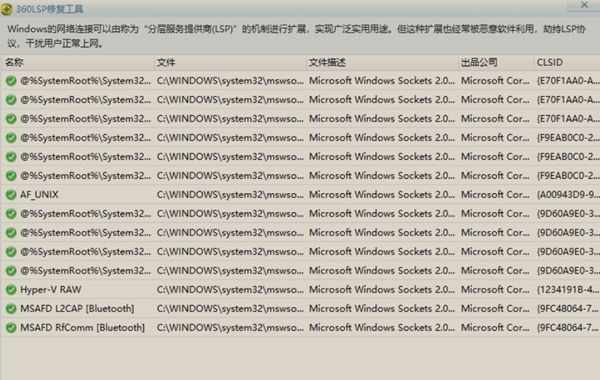Select the MSAFD RfComm [Bluetooth] entry name
The image size is (600, 380).
(x=83, y=328)
